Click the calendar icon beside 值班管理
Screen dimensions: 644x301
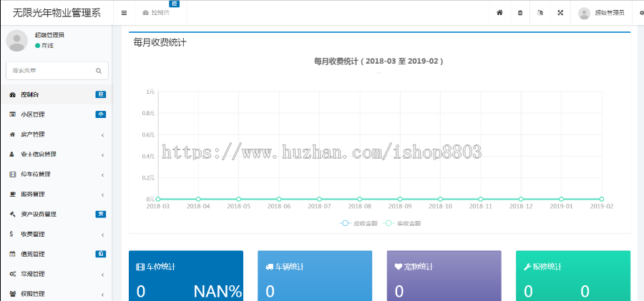point(12,255)
